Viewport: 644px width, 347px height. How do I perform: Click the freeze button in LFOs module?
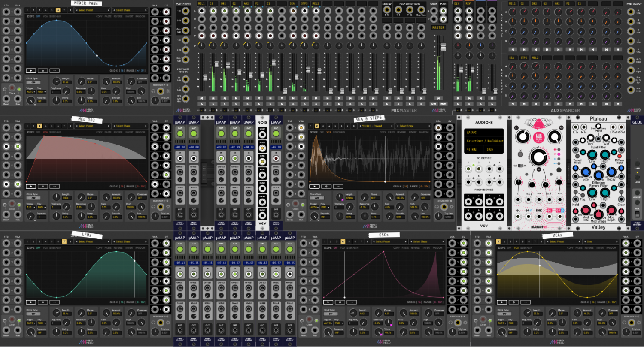pyautogui.click(x=43, y=302)
